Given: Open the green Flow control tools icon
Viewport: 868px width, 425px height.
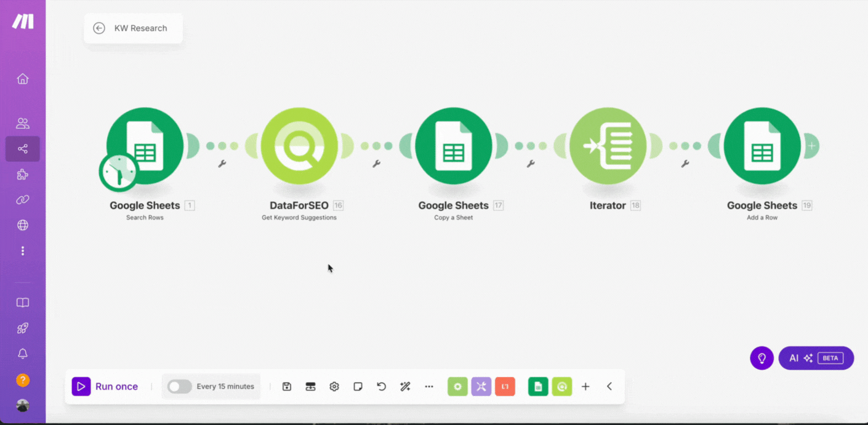Looking at the screenshot, I should 457,386.
